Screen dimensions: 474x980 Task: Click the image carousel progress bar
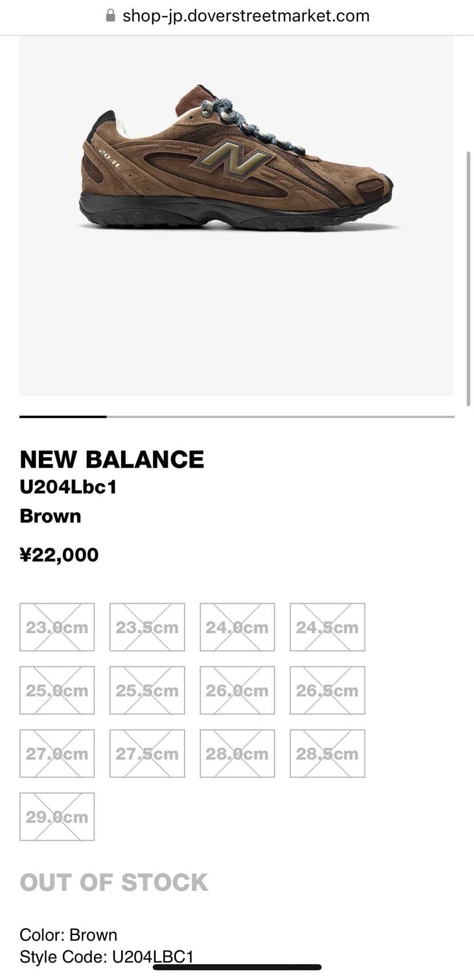pyautogui.click(x=236, y=417)
